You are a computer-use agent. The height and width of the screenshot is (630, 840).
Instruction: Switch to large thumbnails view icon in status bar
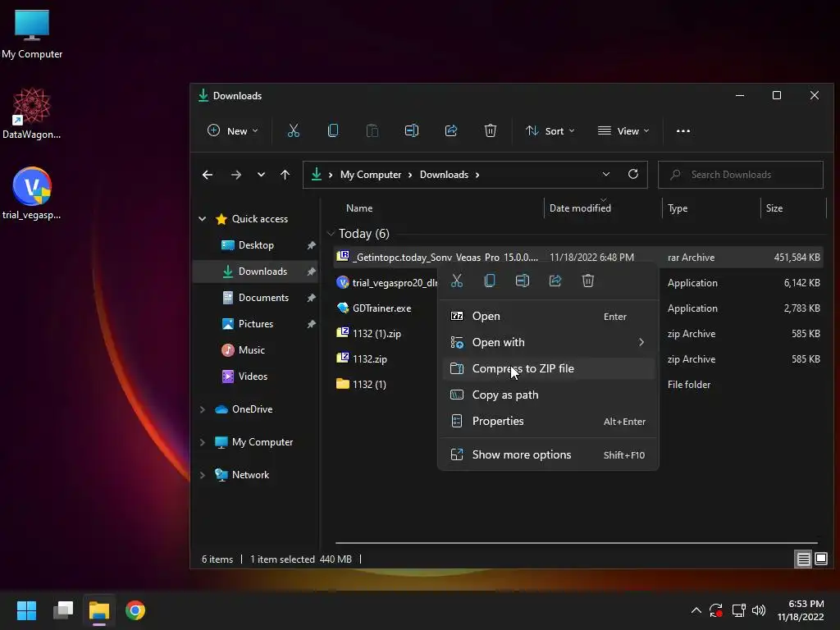(821, 559)
